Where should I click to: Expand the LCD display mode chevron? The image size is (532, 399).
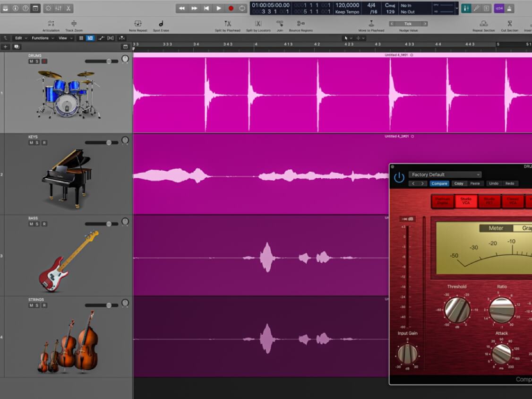click(x=457, y=8)
